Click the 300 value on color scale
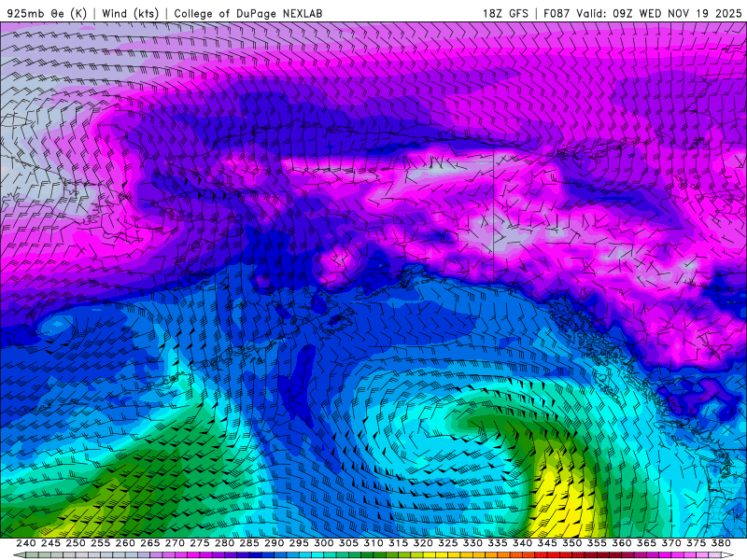The width and height of the screenshot is (747, 560). click(323, 543)
